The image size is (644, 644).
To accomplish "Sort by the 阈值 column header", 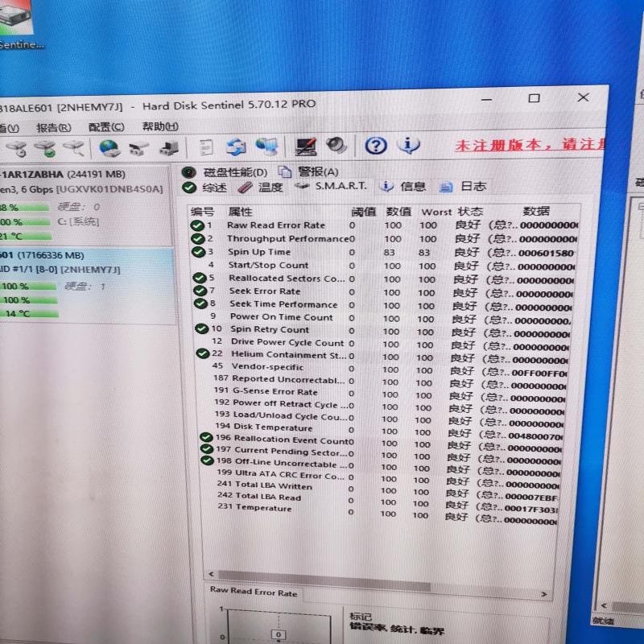I will coord(364,212).
